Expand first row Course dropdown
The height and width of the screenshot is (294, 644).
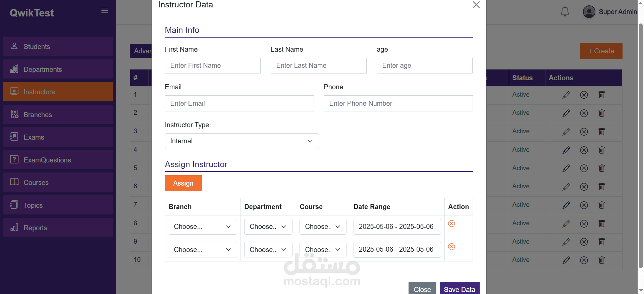(323, 227)
